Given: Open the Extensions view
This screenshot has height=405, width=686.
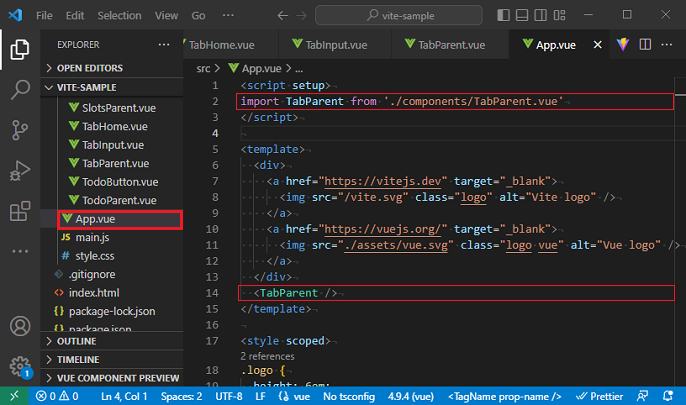Looking at the screenshot, I should click(x=20, y=211).
